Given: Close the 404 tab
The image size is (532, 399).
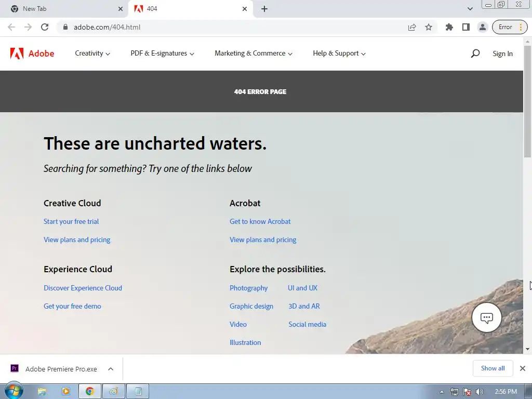Looking at the screenshot, I should coord(245,9).
